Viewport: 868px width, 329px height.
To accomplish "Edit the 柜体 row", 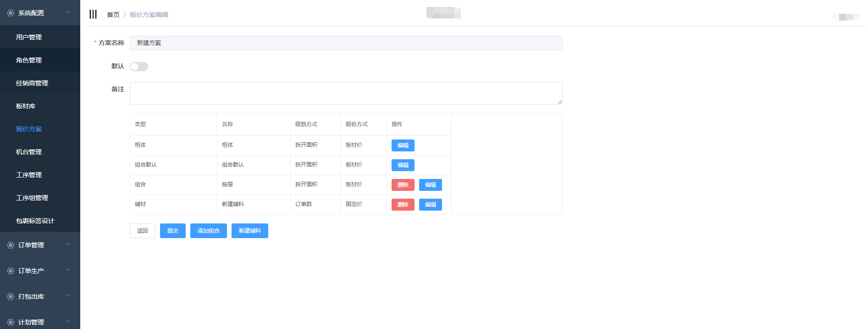I will pos(403,145).
